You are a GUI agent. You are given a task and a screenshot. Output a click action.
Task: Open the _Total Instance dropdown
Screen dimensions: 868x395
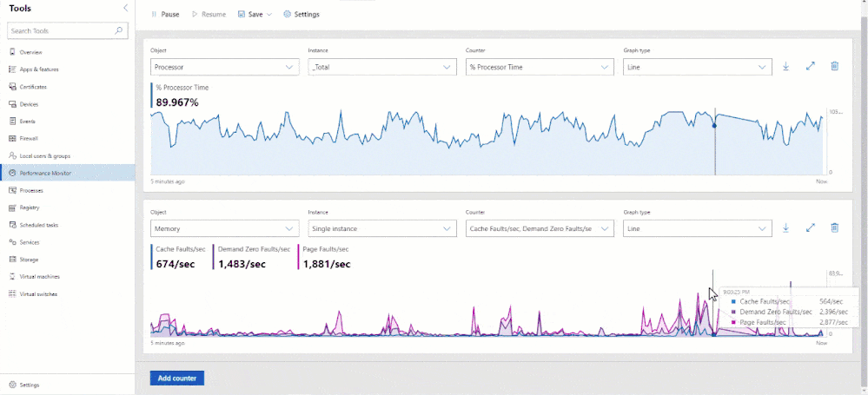pos(382,67)
